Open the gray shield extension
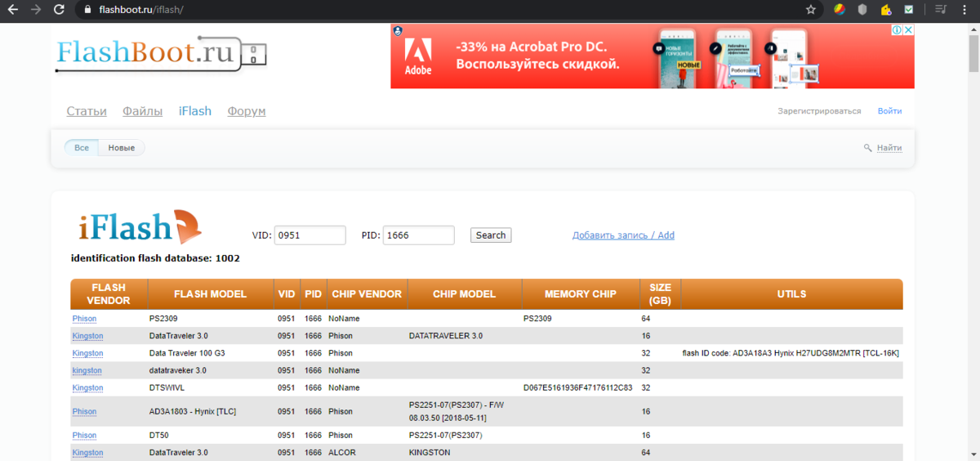Image resolution: width=980 pixels, height=461 pixels. 862,10
